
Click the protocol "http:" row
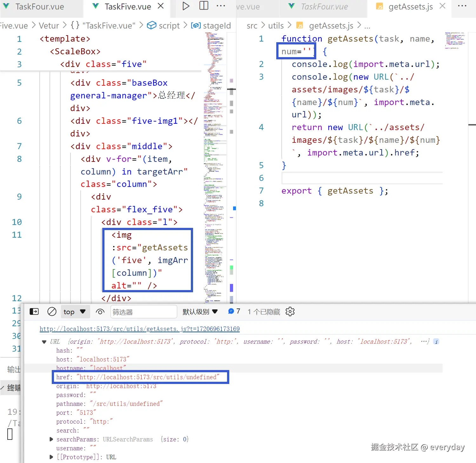(84, 421)
